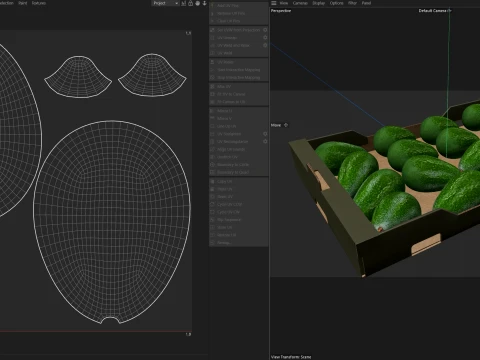The image size is (480, 360).
Task: Click Boundary to Quad
Action: [239, 172]
